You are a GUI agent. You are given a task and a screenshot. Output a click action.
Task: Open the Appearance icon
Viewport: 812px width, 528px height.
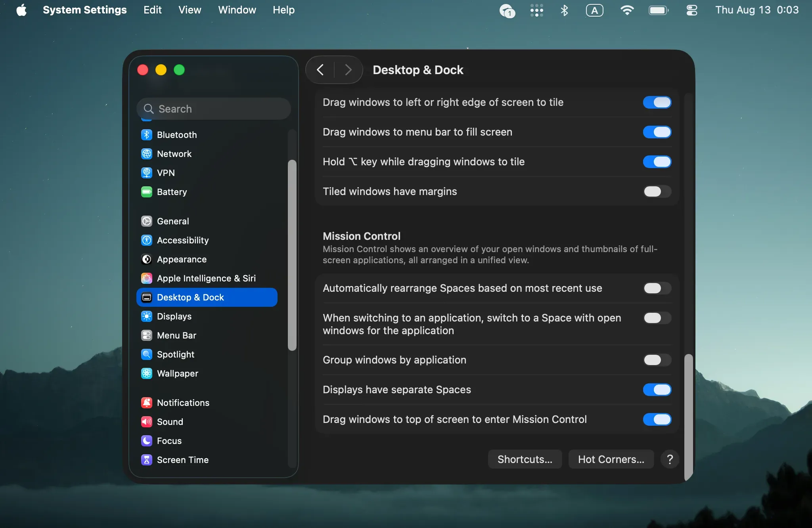pyautogui.click(x=147, y=259)
